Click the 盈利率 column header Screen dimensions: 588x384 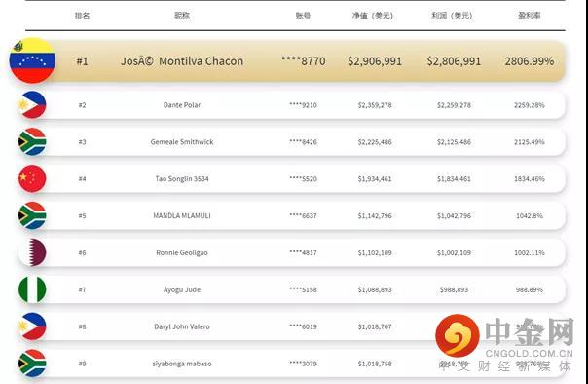coord(530,16)
